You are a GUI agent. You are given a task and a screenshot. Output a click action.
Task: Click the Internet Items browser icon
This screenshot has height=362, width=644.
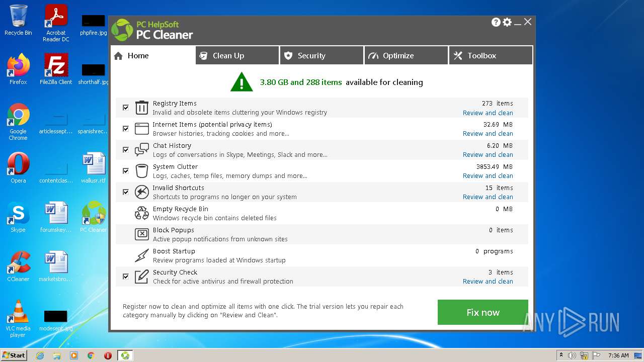click(x=142, y=129)
